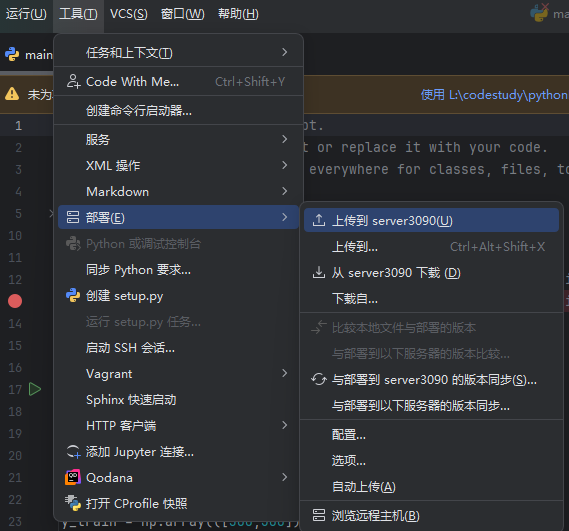This screenshot has width=569, height=531.
Task: Click the yellow warning triangle icon
Action: 12,94
